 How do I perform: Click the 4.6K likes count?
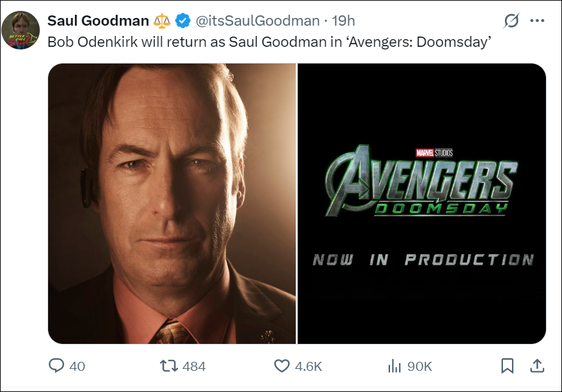pos(309,366)
